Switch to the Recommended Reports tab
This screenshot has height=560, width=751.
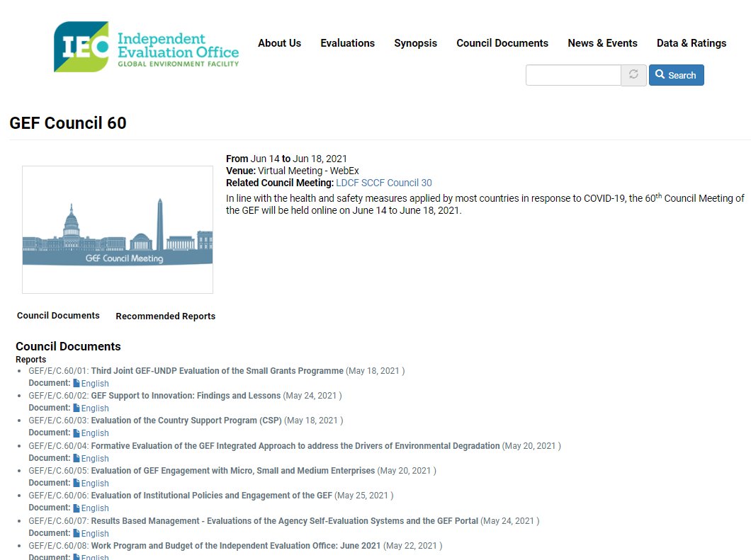165,316
